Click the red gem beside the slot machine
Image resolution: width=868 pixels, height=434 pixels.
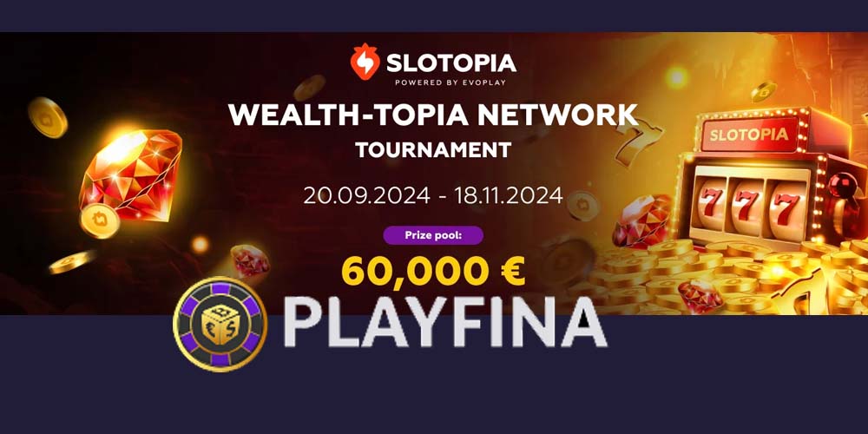[x=642, y=220]
